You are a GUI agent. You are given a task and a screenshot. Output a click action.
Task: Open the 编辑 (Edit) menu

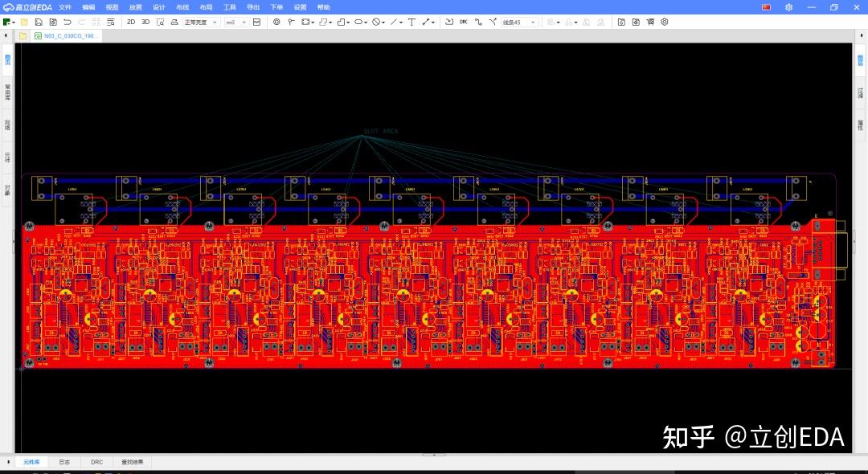tap(88, 7)
